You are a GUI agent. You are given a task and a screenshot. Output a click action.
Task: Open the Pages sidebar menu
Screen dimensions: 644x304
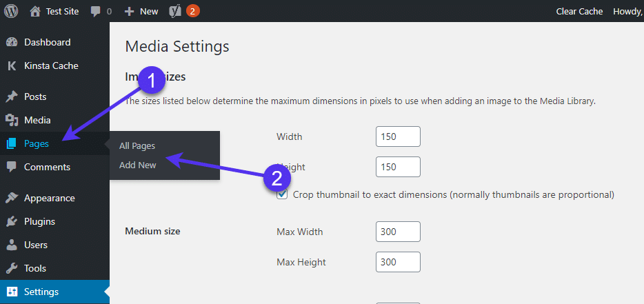[x=37, y=143]
